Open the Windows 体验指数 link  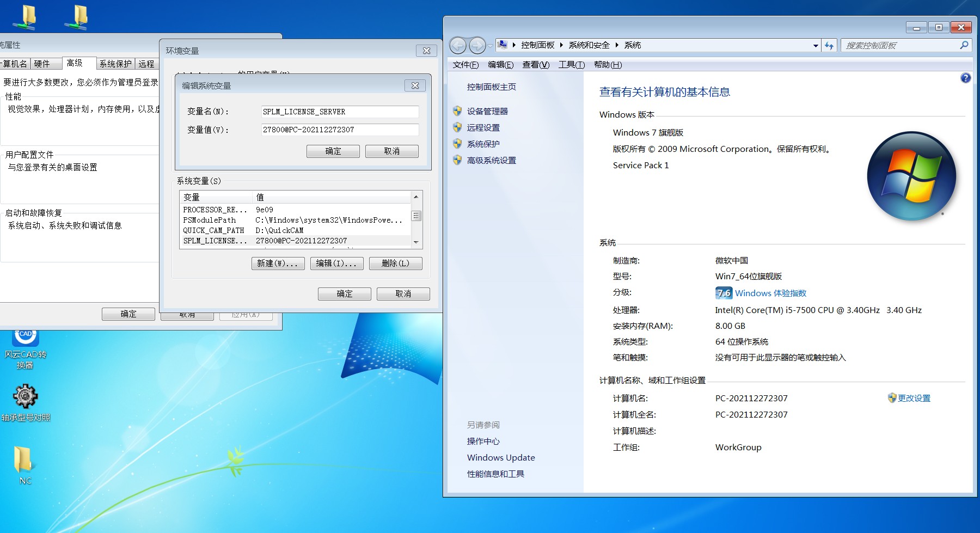pyautogui.click(x=770, y=293)
